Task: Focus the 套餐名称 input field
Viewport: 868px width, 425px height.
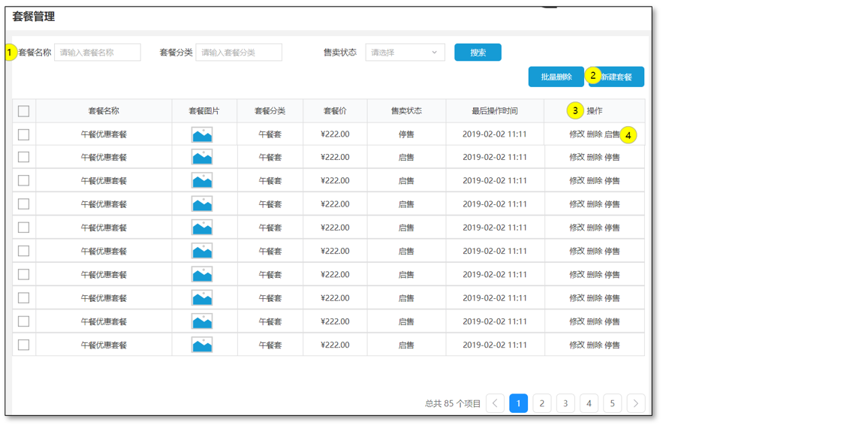Action: [x=98, y=53]
